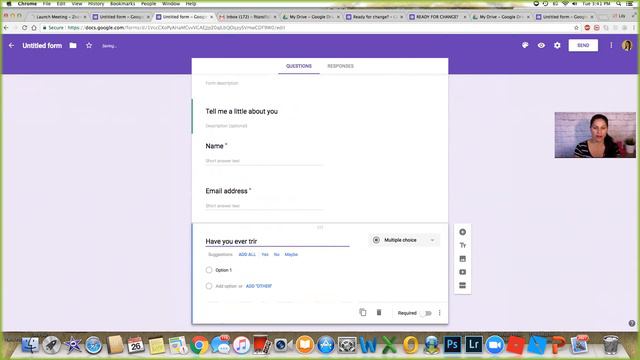Go back using the Forms back arrow

pyautogui.click(x=11, y=46)
